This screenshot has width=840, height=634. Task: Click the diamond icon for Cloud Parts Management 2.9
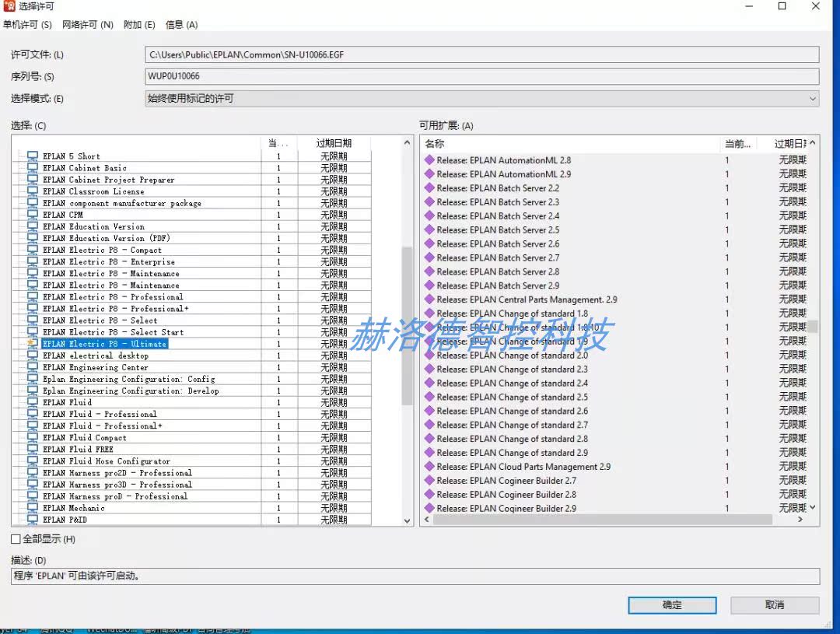(x=429, y=466)
